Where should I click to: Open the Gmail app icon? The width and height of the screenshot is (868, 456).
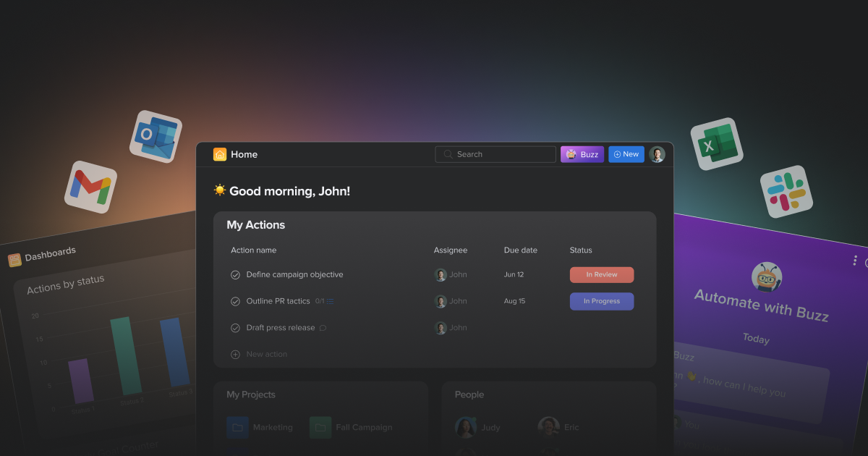click(90, 187)
